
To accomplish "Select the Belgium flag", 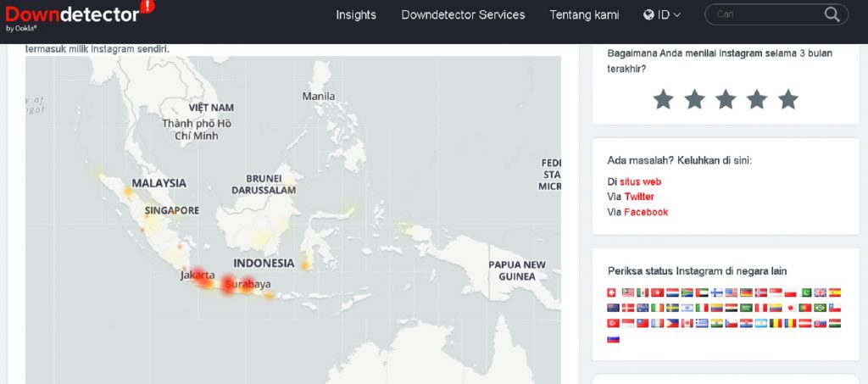I will point(776,323).
